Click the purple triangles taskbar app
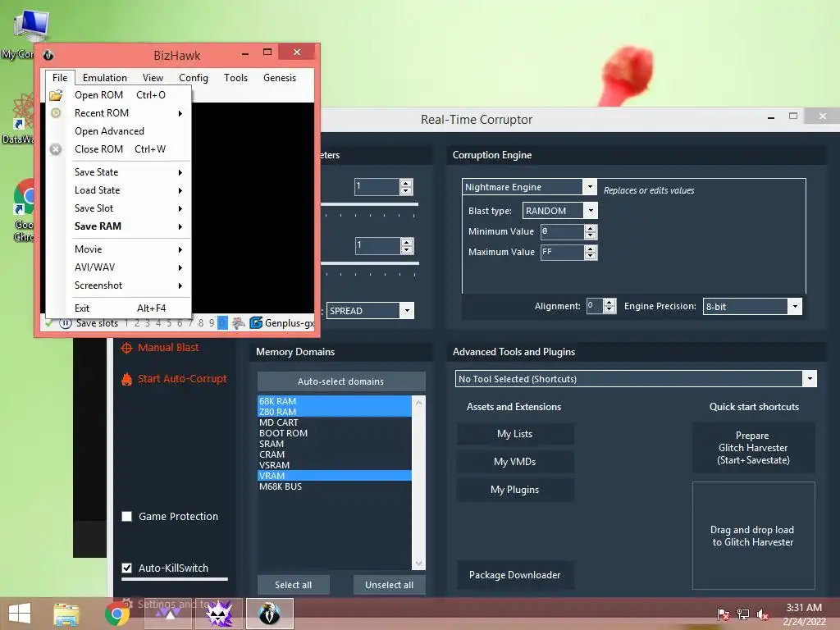Image resolution: width=840 pixels, height=630 pixels. [x=168, y=614]
